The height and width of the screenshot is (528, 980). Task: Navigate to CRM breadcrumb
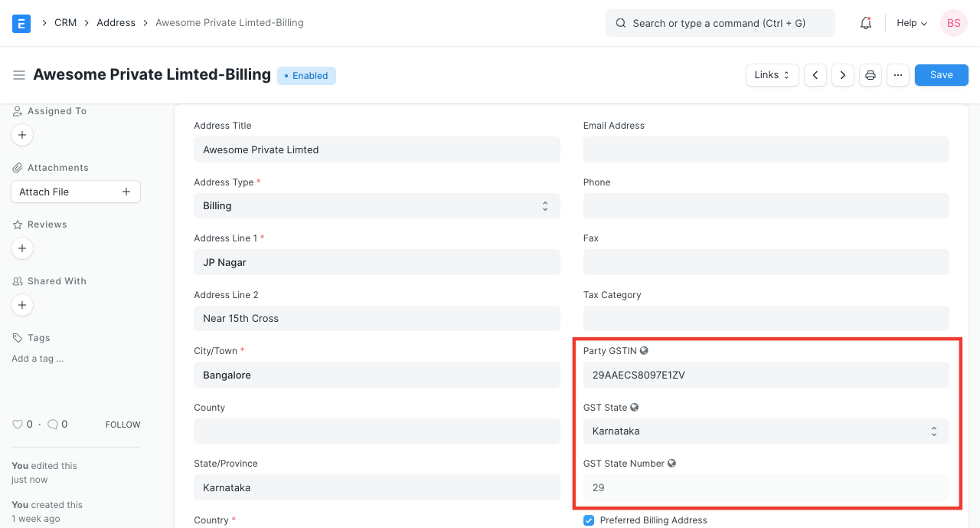click(65, 23)
